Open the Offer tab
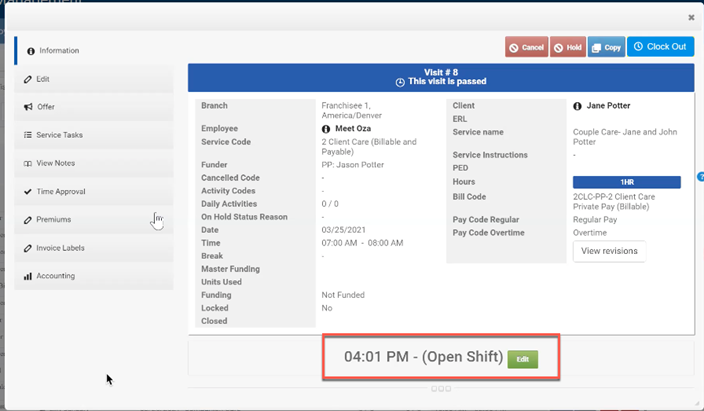 click(x=45, y=106)
